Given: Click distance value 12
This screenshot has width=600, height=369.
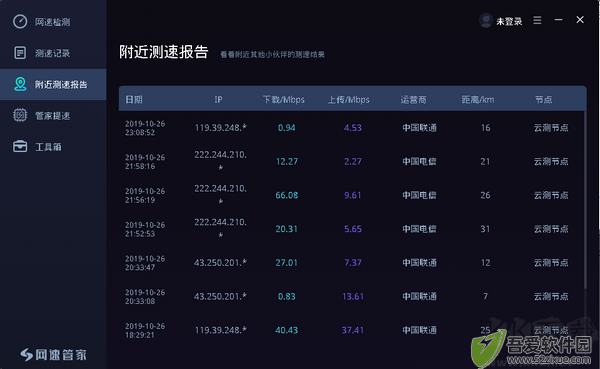Looking at the screenshot, I should click(485, 263).
